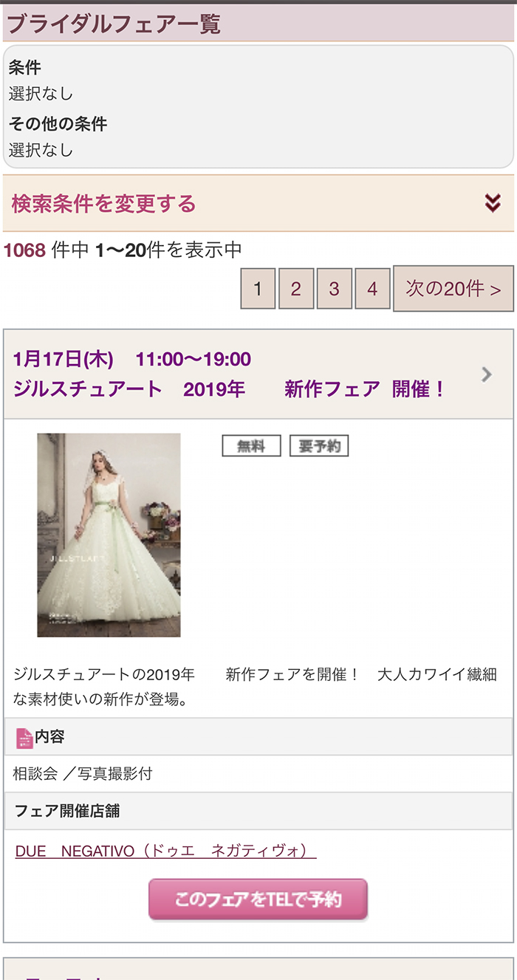Expand the 検索条件を変更する section via double chevron

493,202
